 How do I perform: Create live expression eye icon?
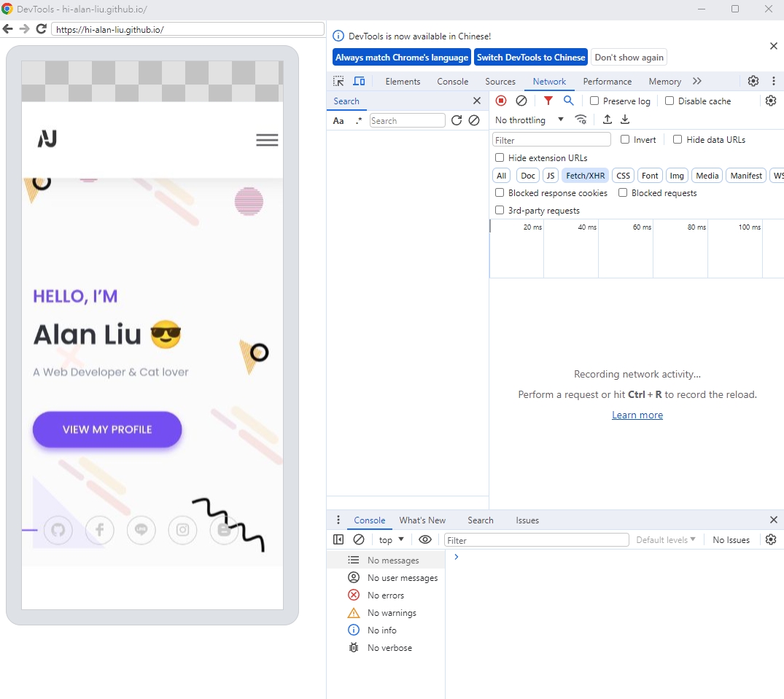click(x=425, y=539)
